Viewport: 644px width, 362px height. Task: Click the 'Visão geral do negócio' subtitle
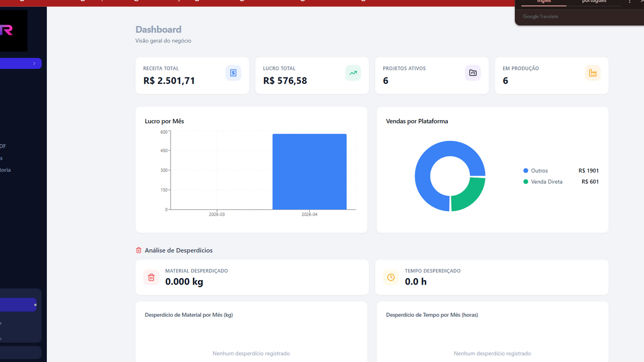coord(164,41)
